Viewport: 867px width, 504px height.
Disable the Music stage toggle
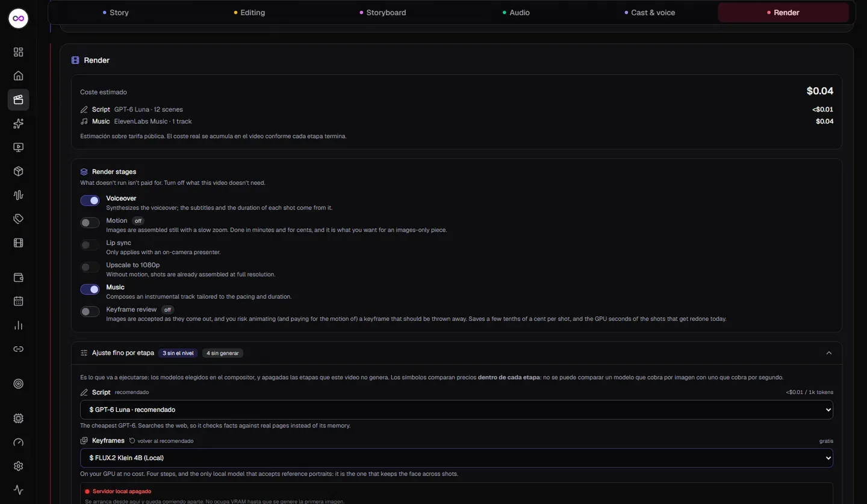[90, 290]
